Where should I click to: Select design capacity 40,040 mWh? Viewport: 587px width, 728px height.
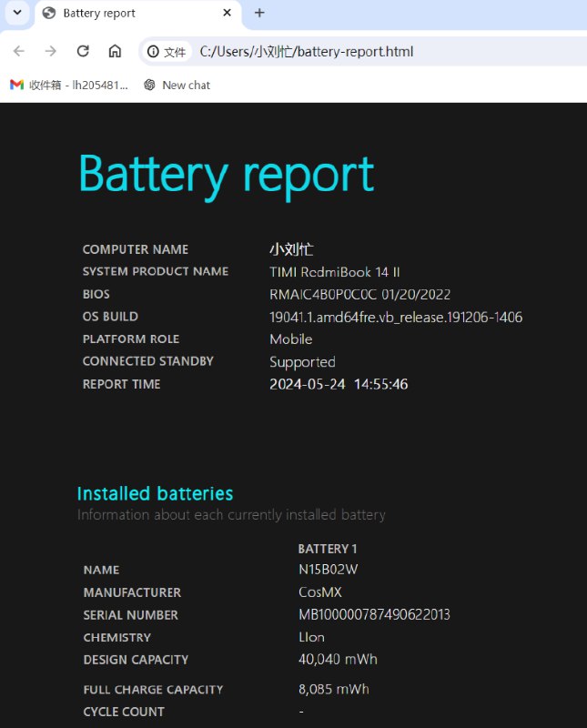coord(338,660)
